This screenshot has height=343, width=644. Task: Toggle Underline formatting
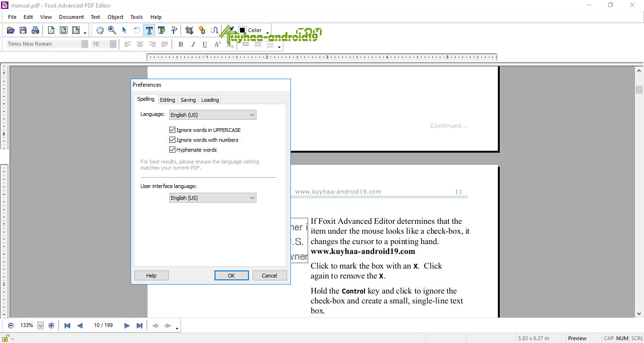click(x=205, y=44)
